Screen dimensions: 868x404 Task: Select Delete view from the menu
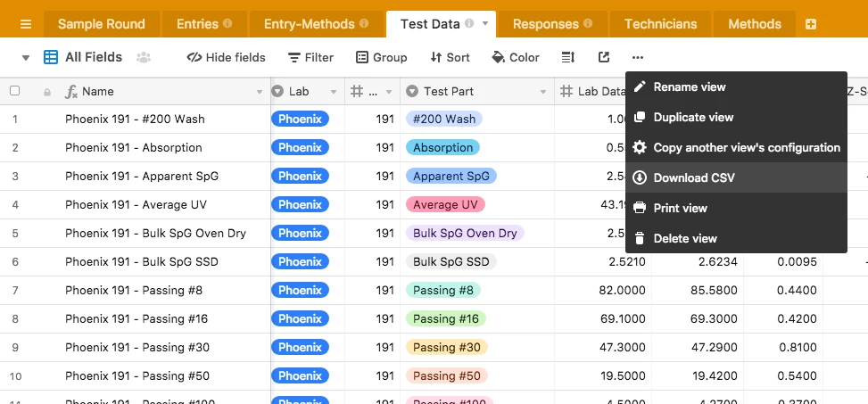click(x=736, y=238)
